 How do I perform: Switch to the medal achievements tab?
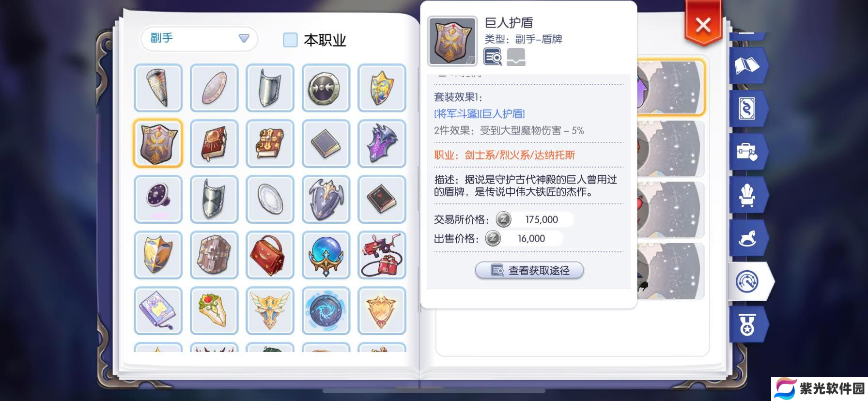[747, 324]
